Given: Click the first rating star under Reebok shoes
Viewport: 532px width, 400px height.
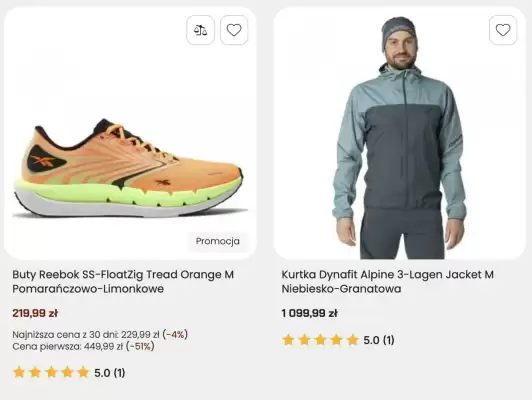Looking at the screenshot, I should click(19, 373).
